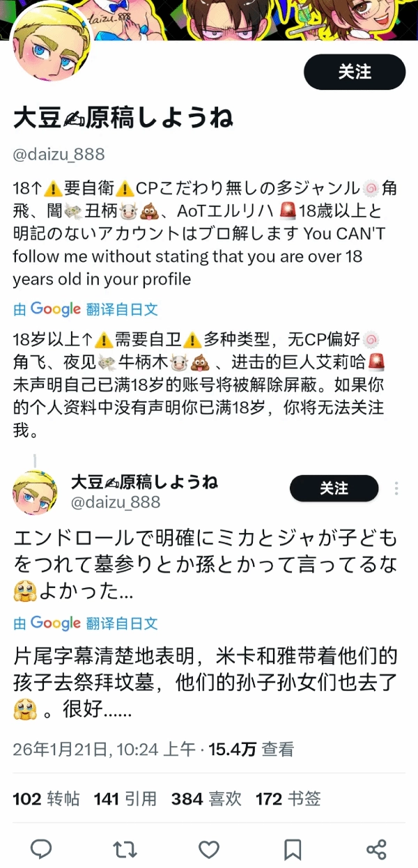This screenshot has width=418, height=868.
Task: Tap the reply speech bubble icon
Action: click(42, 848)
